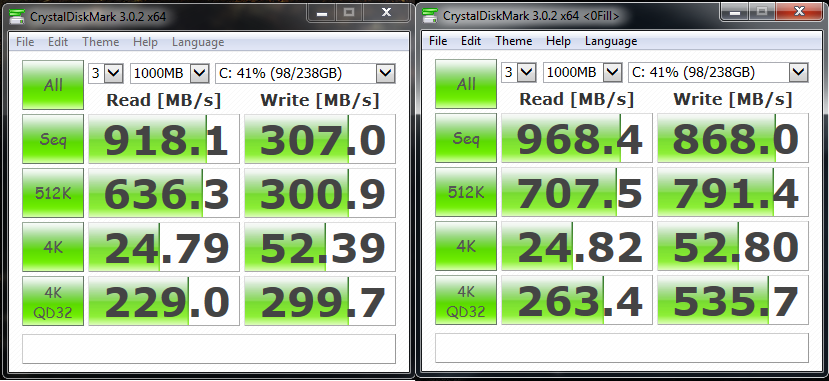Click comment field in 0Fill window
Viewport: 829px width, 381px height.
point(622,348)
